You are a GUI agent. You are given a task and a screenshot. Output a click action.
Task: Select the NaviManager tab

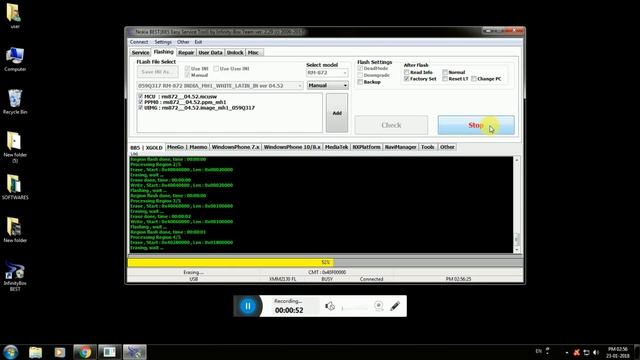coord(400,147)
